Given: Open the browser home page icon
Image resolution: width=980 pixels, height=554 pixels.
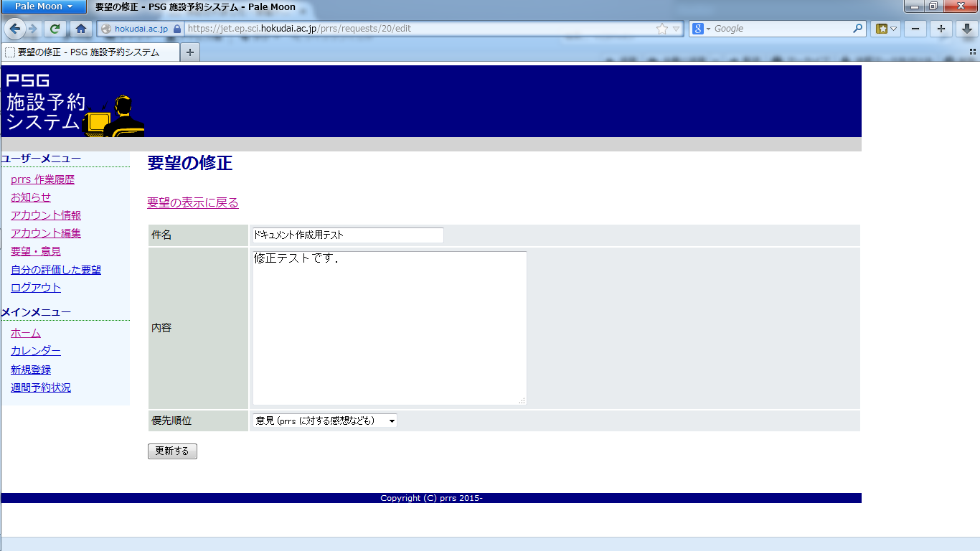Looking at the screenshot, I should point(81,29).
